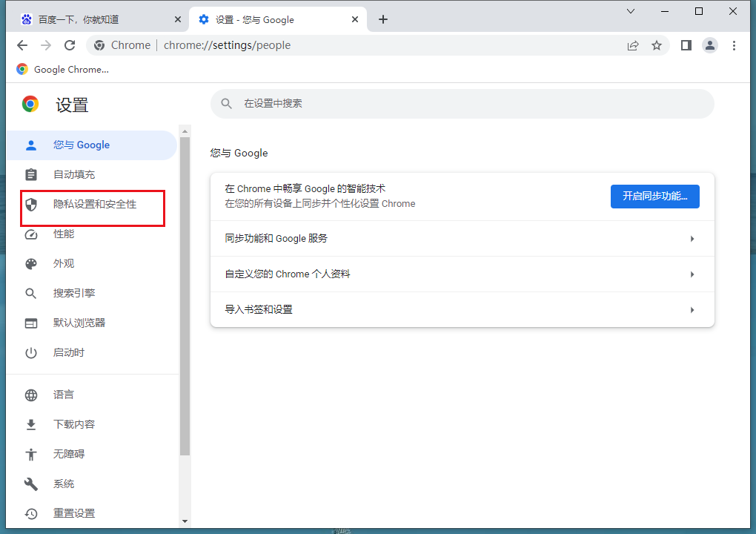Bookmark this page with the star icon
The image size is (756, 534).
coord(657,45)
